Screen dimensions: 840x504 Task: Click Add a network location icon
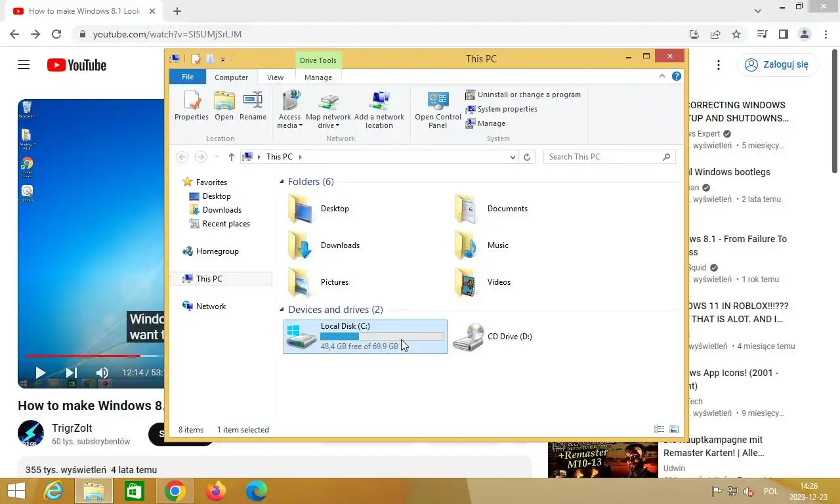[379, 110]
